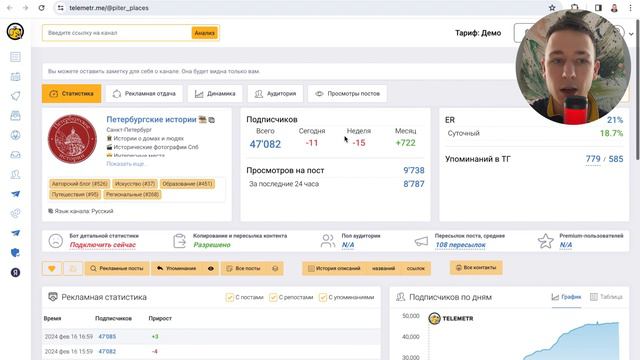Copy channel name with the copy icon
The image size is (640, 360).
[x=211, y=120]
